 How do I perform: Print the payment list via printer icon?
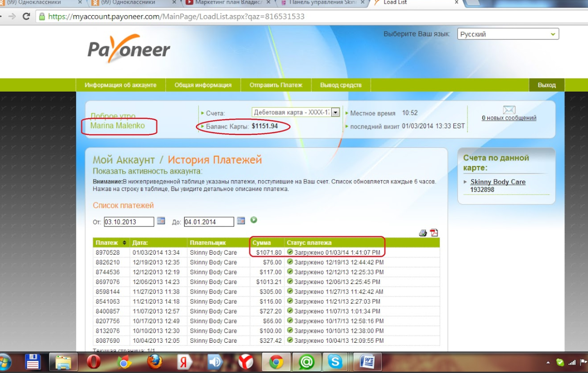click(423, 233)
